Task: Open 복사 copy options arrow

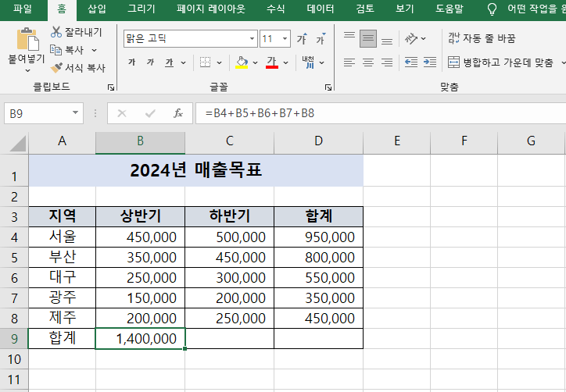Action: coord(95,50)
